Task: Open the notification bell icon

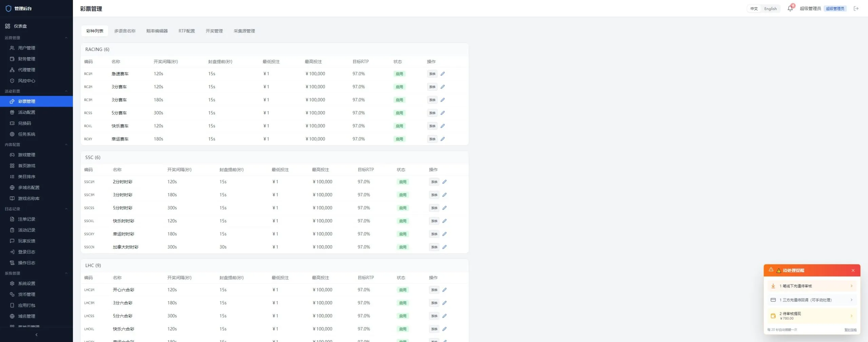Action: [790, 8]
